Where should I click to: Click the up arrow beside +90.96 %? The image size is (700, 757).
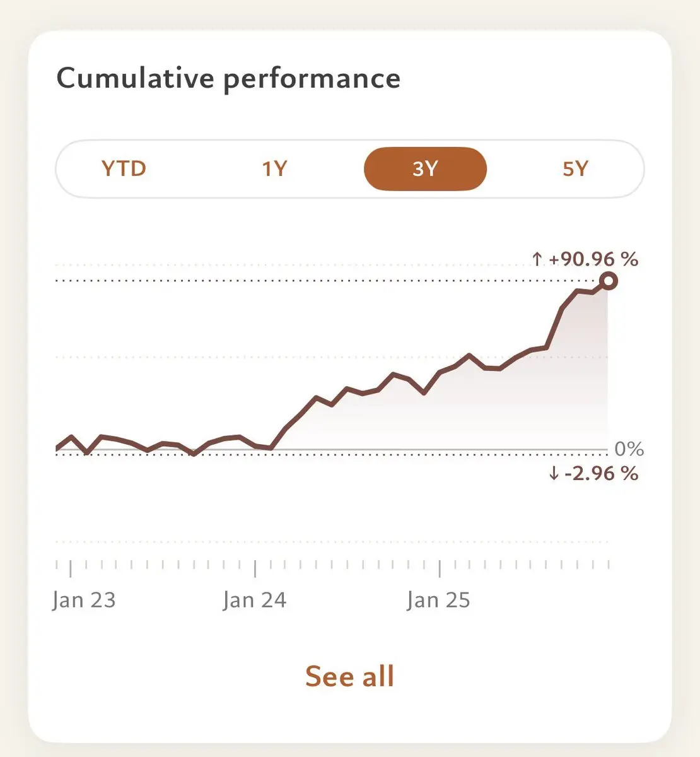(537, 259)
